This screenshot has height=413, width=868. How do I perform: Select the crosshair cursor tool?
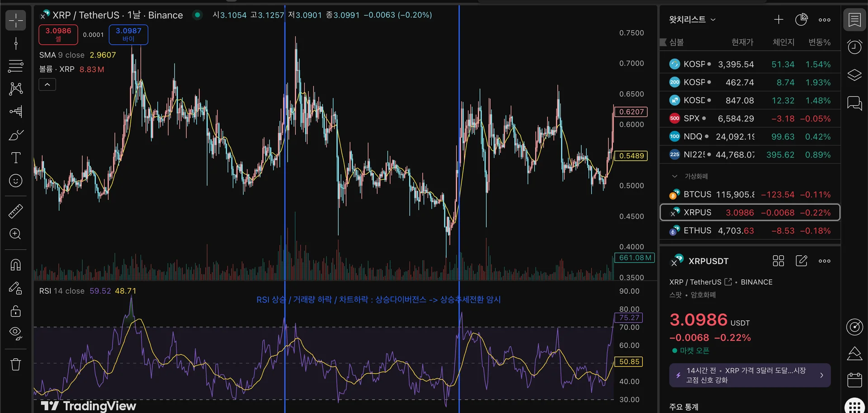16,20
